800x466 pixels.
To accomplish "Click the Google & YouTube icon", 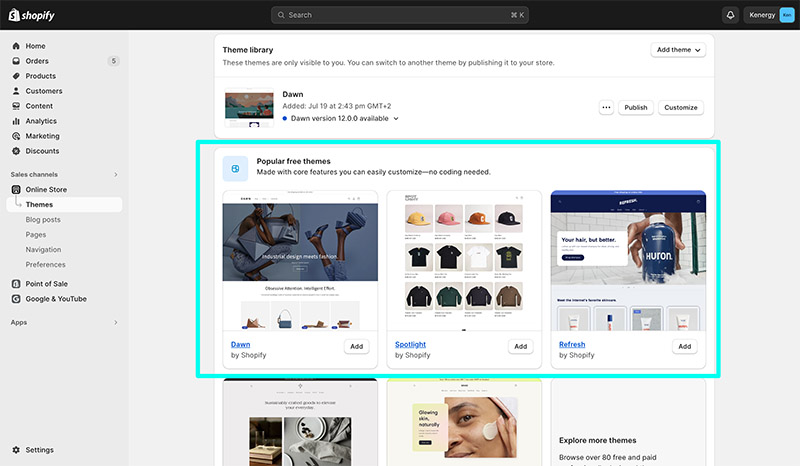I will [x=16, y=299].
